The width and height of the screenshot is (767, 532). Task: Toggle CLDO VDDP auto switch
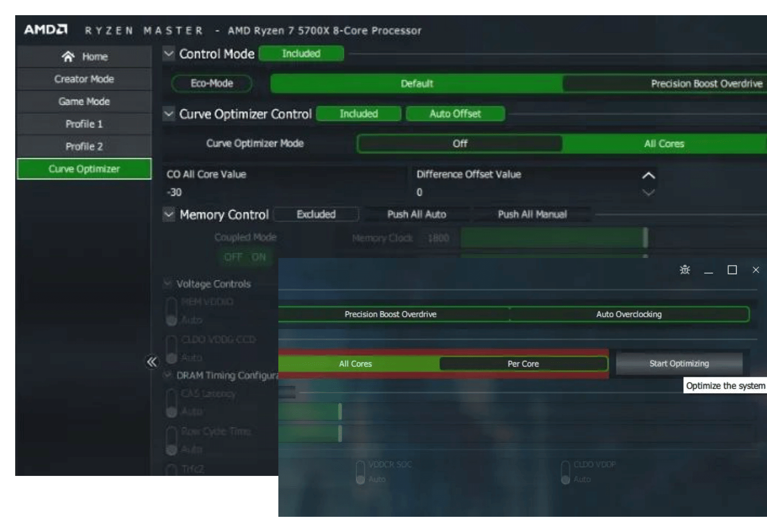point(565,473)
